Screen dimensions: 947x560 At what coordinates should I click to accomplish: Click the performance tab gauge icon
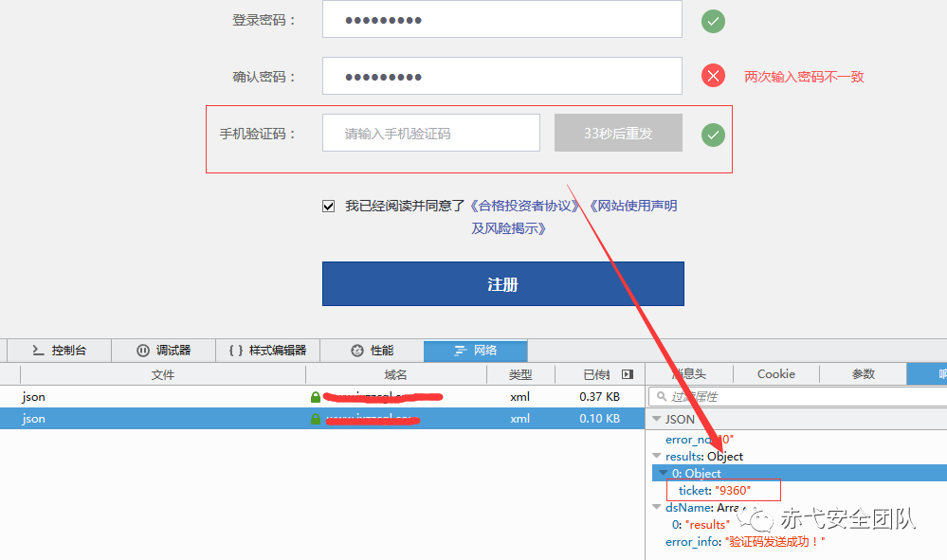pyautogui.click(x=357, y=350)
